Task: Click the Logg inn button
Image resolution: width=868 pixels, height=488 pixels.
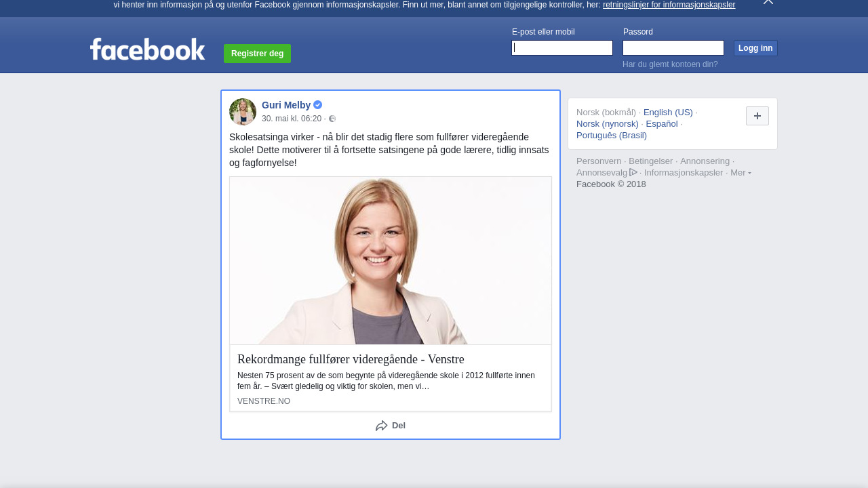Action: [x=755, y=48]
